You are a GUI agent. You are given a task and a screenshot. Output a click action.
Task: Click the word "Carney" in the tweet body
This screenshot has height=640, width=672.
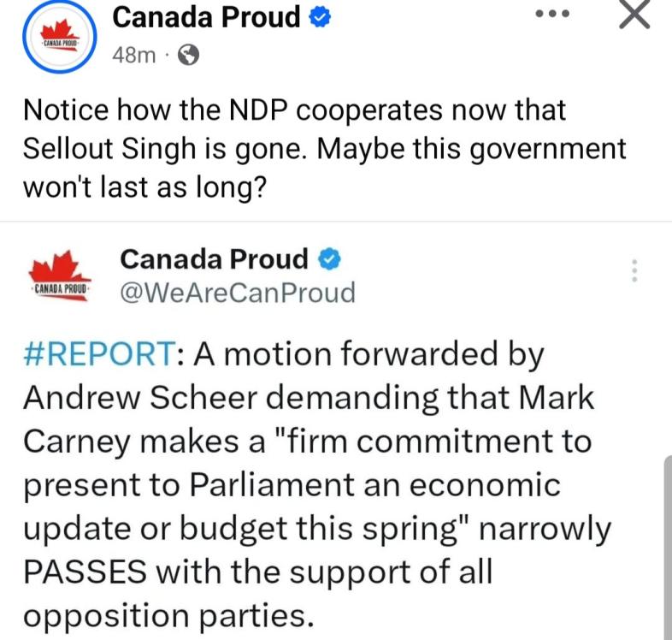coord(77,441)
